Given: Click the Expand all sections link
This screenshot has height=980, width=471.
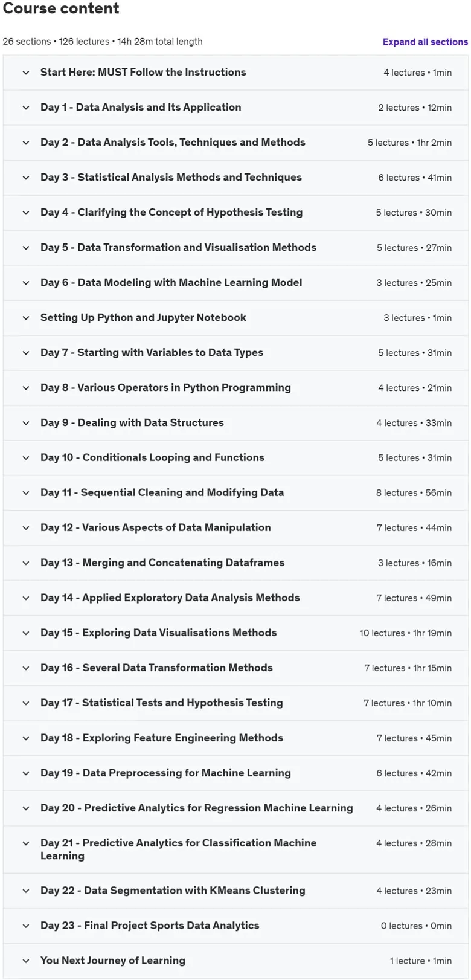Looking at the screenshot, I should 425,42.
